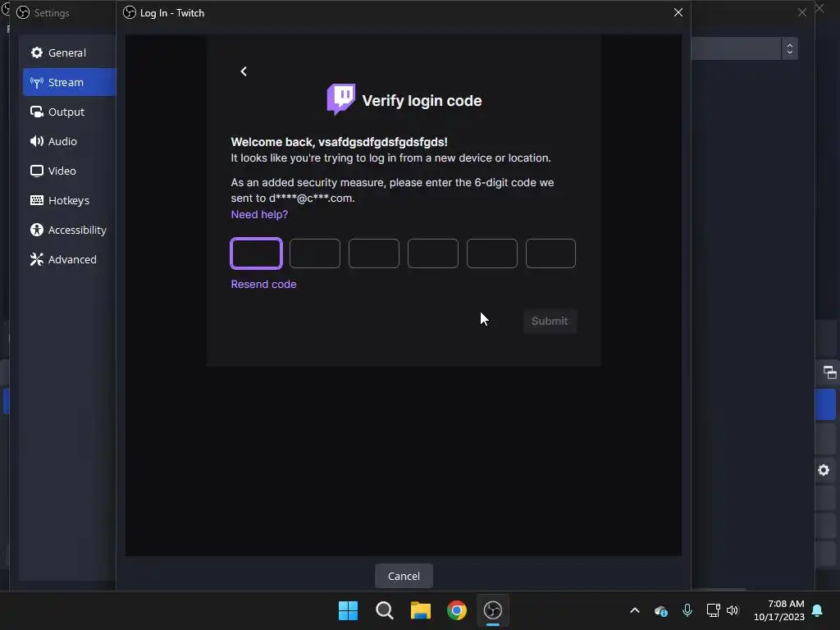Click the Welcome back username text
840x630 pixels.
tap(339, 142)
